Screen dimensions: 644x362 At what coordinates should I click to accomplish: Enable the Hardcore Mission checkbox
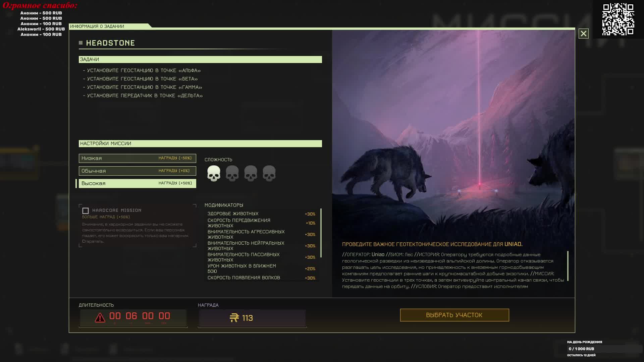86,211
